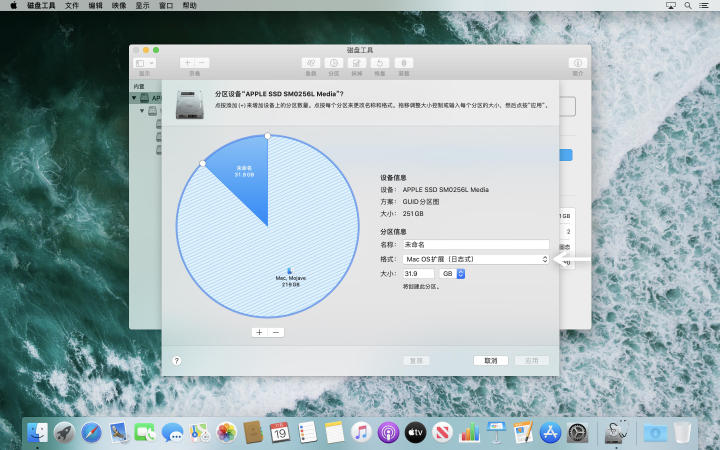Click the Revert (复原) button

click(x=416, y=361)
